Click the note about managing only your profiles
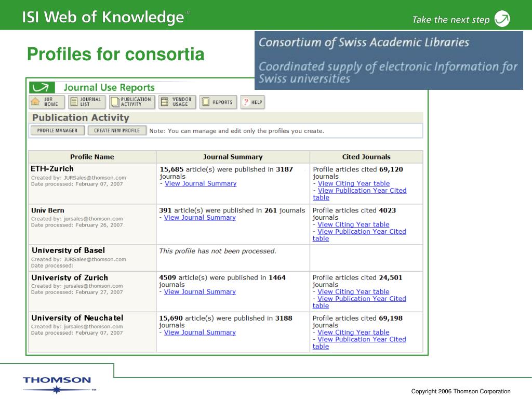Viewport: 532px width, 399px height. pyautogui.click(x=236, y=131)
